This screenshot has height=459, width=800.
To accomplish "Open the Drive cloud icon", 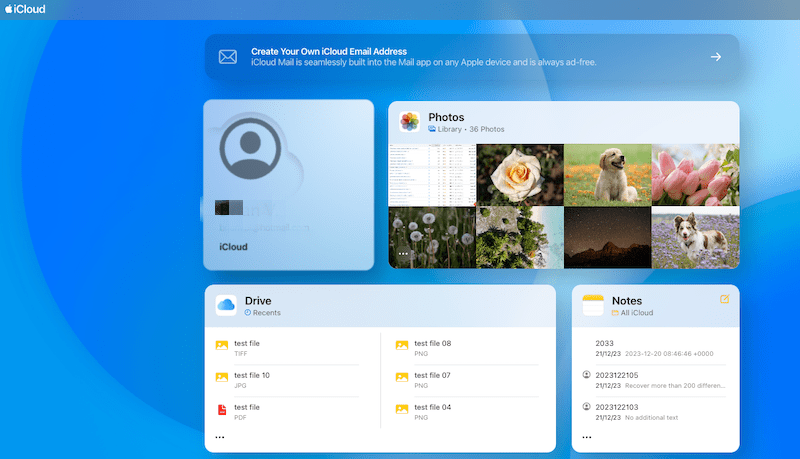I will (x=226, y=305).
